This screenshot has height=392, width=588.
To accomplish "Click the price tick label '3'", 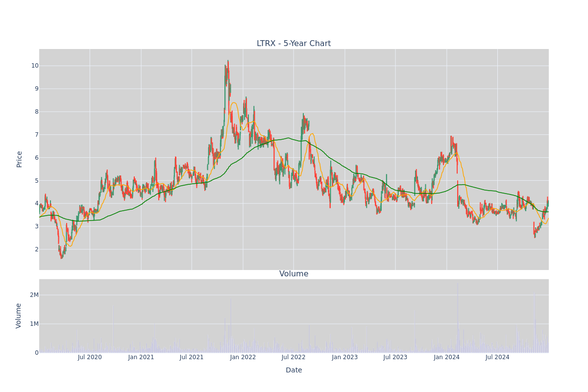I will click(36, 226).
